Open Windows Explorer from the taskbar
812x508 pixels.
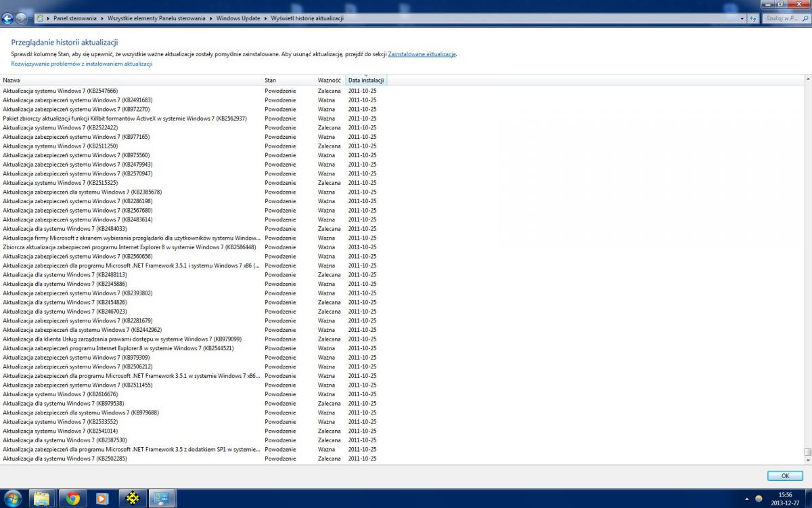coord(42,499)
